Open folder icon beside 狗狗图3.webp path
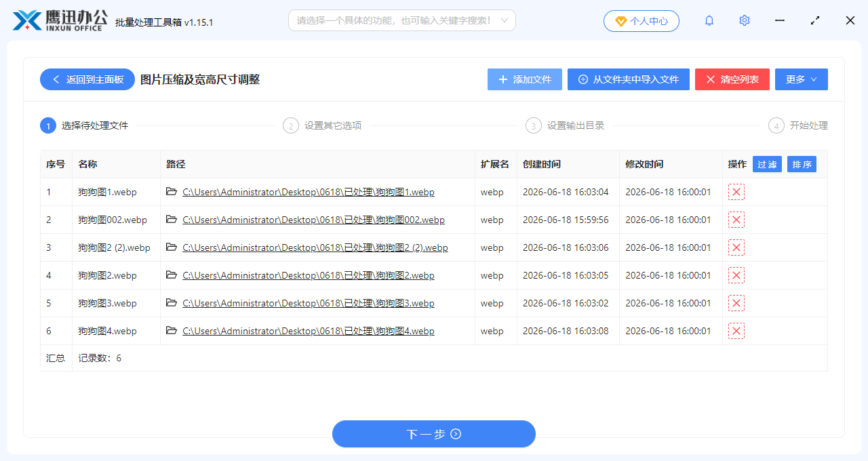 click(172, 303)
